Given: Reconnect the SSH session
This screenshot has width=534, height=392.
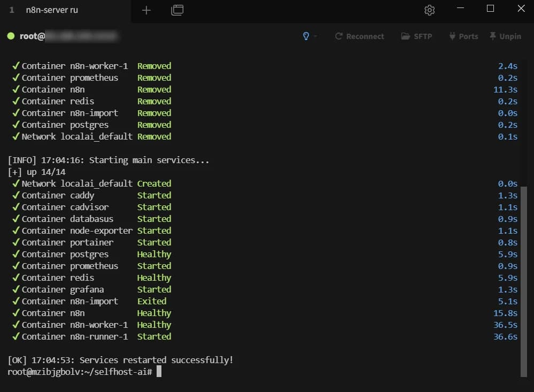Looking at the screenshot, I should (x=359, y=36).
